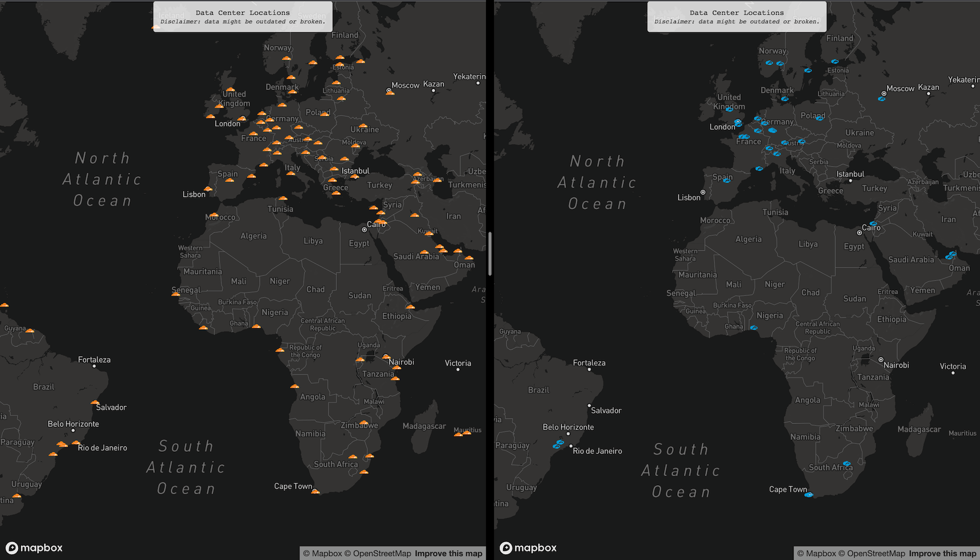The image size is (980, 560).
Task: Select the orange cloud marker on Senegal's coast
Action: click(176, 294)
